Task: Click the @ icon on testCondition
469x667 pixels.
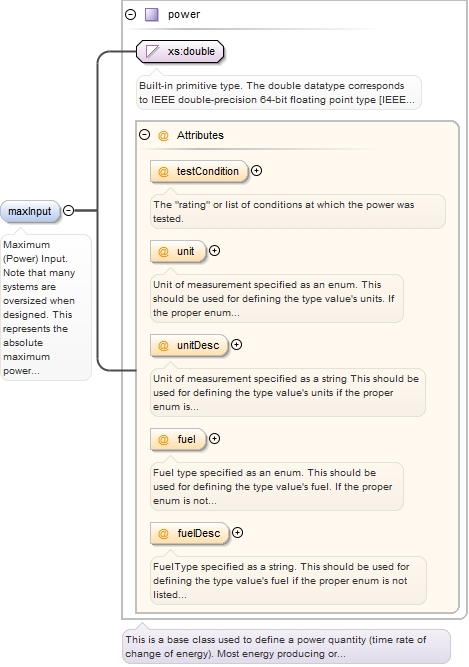Action: pos(163,171)
